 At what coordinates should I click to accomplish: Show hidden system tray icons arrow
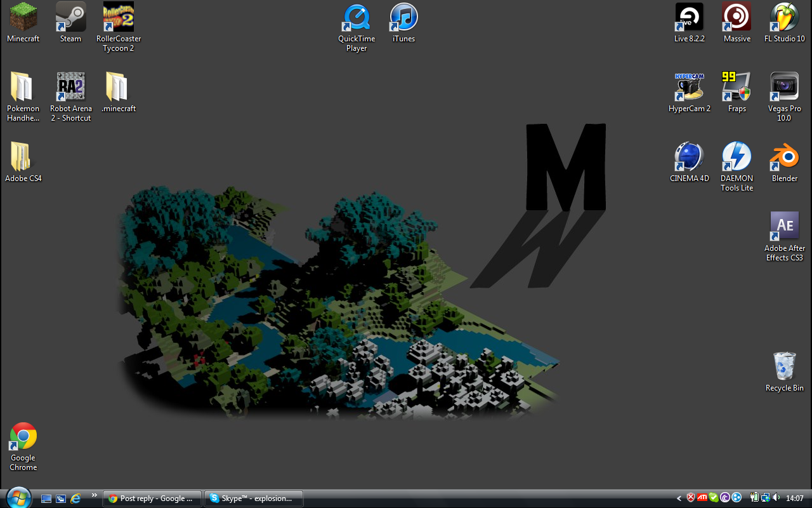(x=679, y=498)
